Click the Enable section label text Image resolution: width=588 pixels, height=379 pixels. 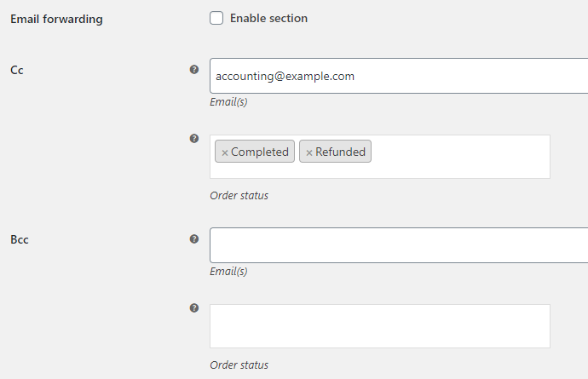pos(268,19)
